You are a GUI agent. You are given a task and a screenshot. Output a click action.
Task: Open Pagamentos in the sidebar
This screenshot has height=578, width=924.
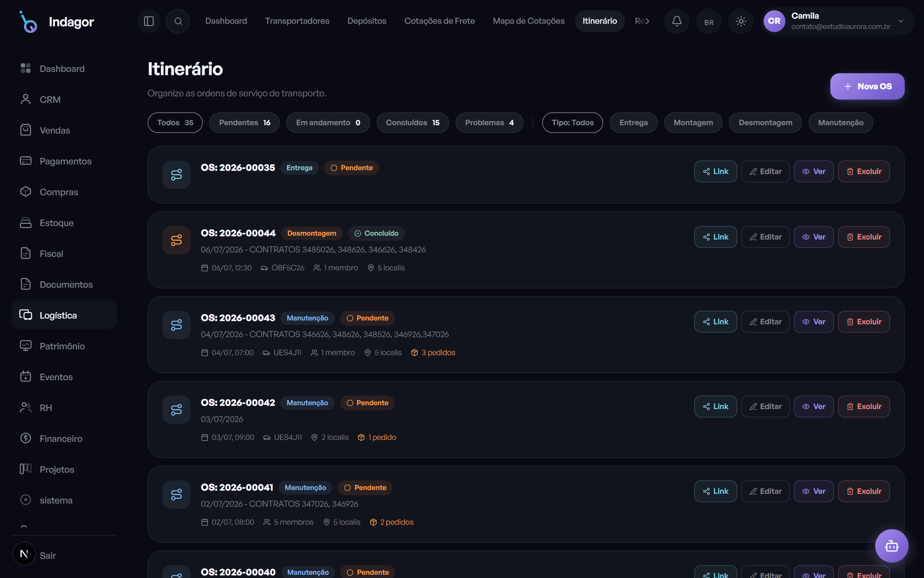pyautogui.click(x=64, y=161)
